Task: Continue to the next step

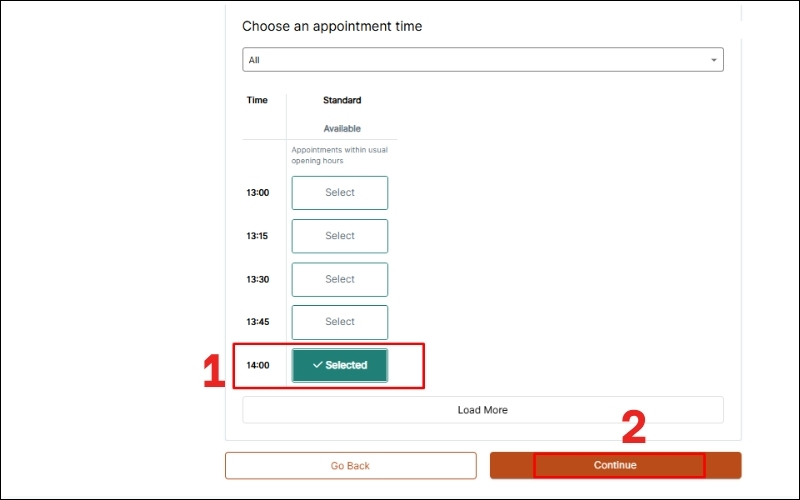Action: point(615,465)
